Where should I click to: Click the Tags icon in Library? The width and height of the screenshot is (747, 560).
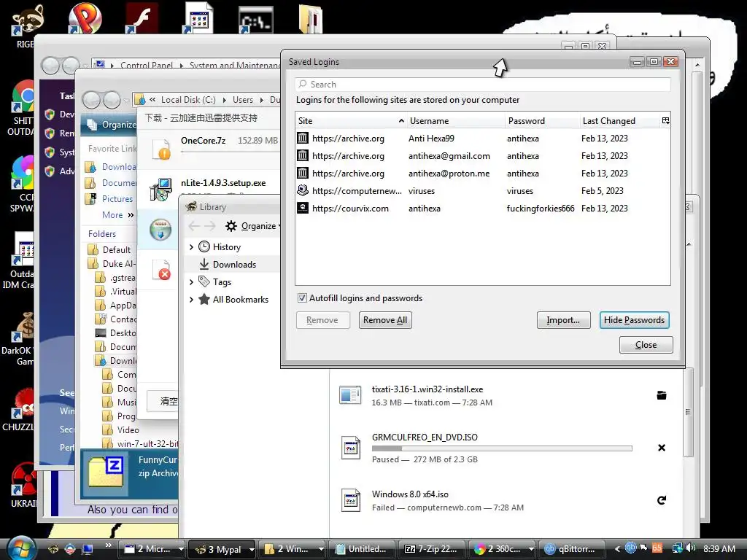pyautogui.click(x=204, y=281)
